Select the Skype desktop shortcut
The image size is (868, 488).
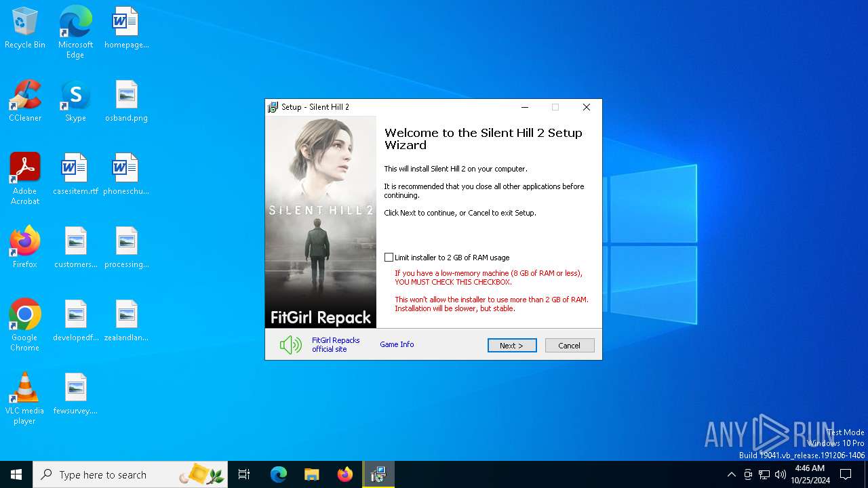pos(75,102)
